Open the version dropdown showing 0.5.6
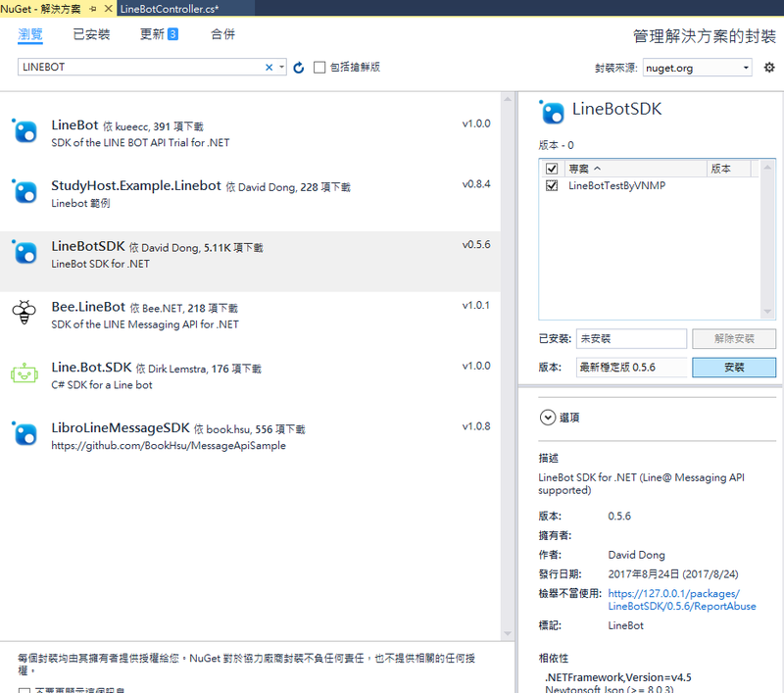This screenshot has height=693, width=784. pyautogui.click(x=632, y=368)
